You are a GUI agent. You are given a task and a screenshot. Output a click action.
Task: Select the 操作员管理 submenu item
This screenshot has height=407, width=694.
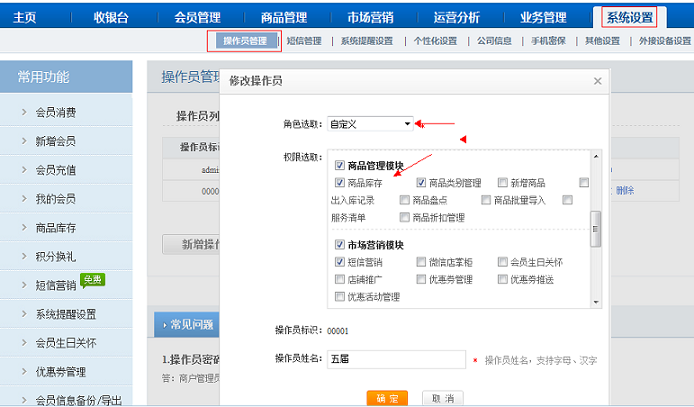coord(244,41)
